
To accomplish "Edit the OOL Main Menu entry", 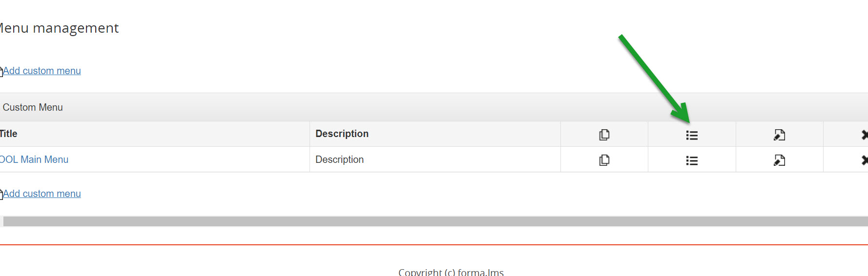I will click(779, 160).
